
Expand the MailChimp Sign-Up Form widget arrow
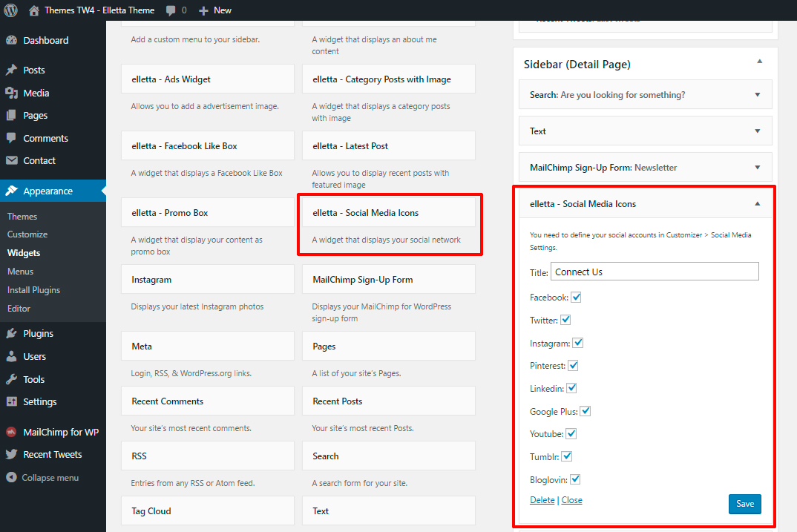click(758, 167)
